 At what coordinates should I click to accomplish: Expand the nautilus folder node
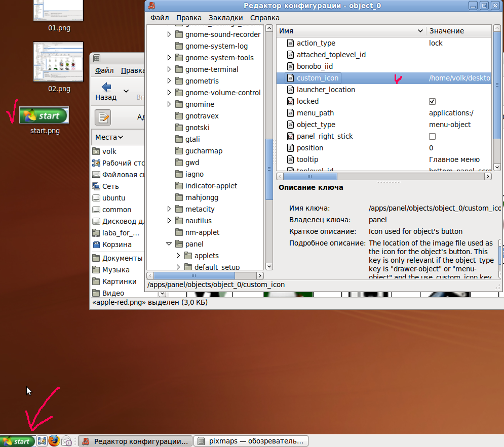pyautogui.click(x=169, y=221)
